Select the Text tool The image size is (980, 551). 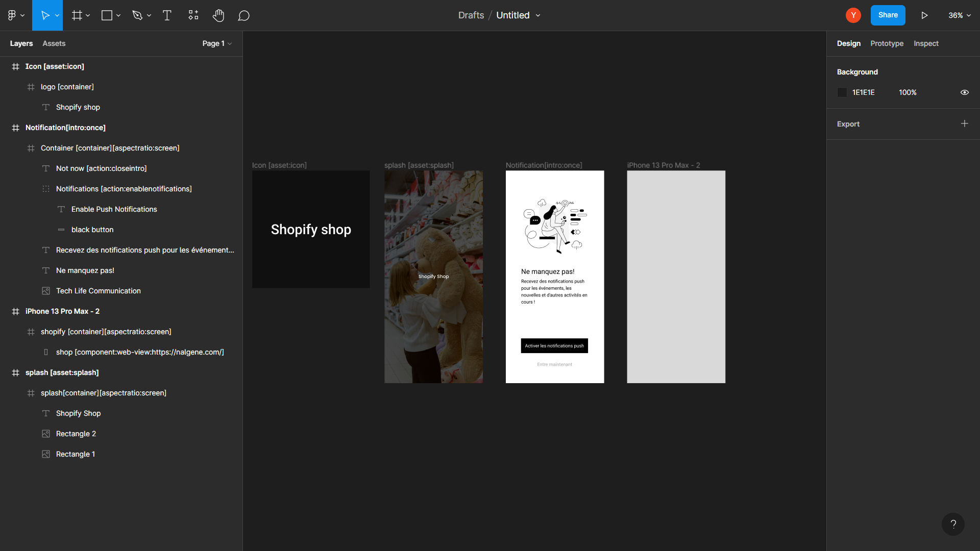click(x=167, y=15)
